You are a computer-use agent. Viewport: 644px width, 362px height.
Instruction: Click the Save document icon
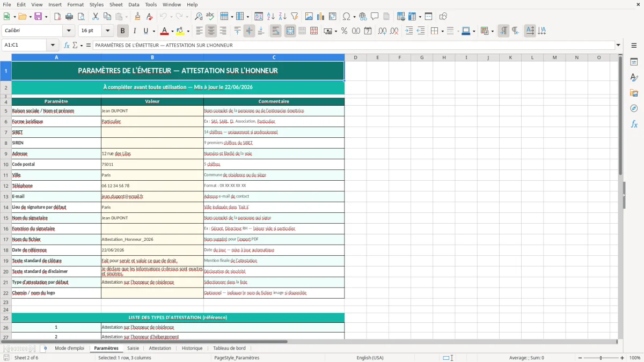coord(38,17)
